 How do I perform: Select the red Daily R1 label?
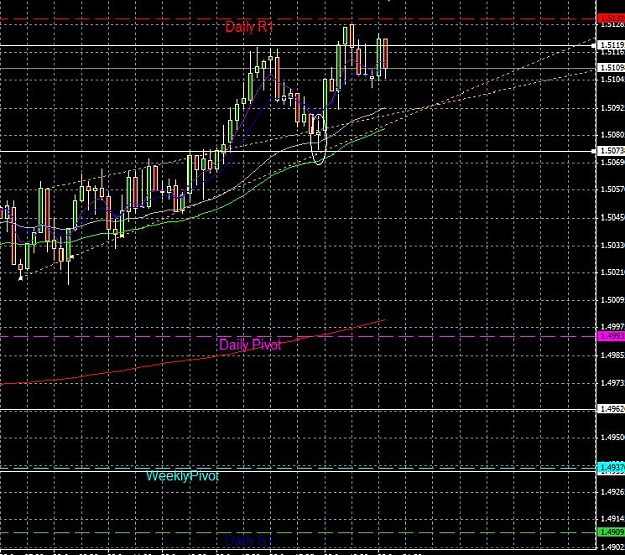pos(249,27)
